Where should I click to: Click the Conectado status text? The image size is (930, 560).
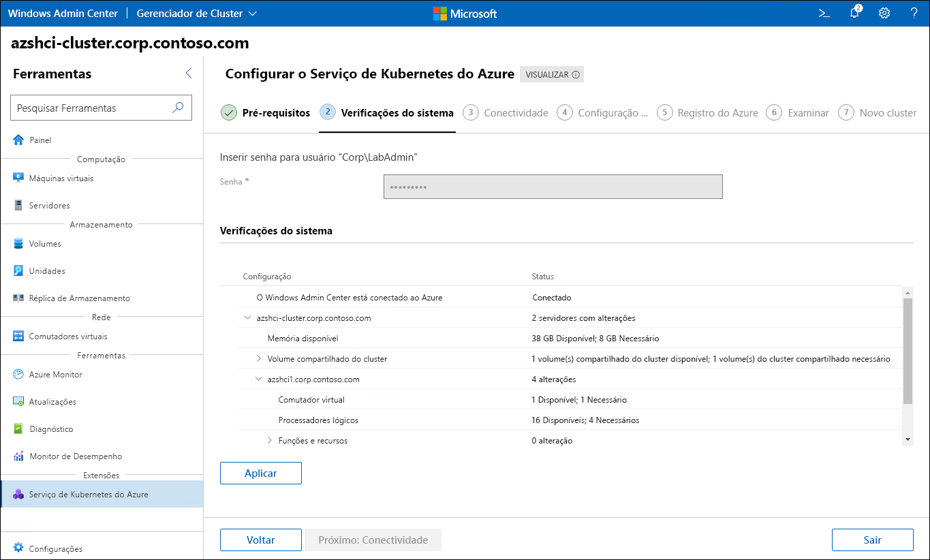551,297
